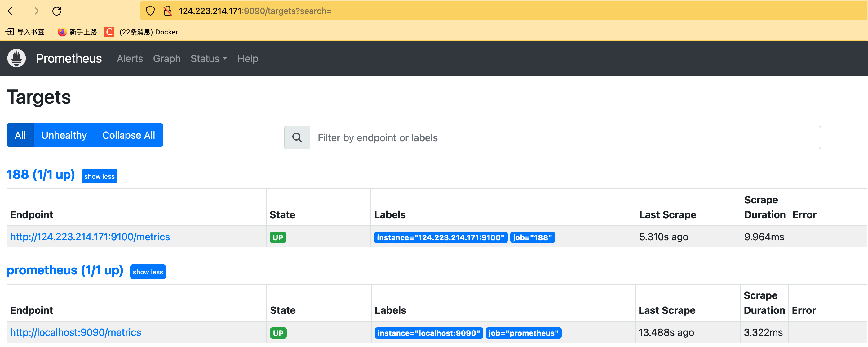Image resolution: width=868 pixels, height=347 pixels.
Task: Click the magnifier search icon
Action: tap(297, 137)
